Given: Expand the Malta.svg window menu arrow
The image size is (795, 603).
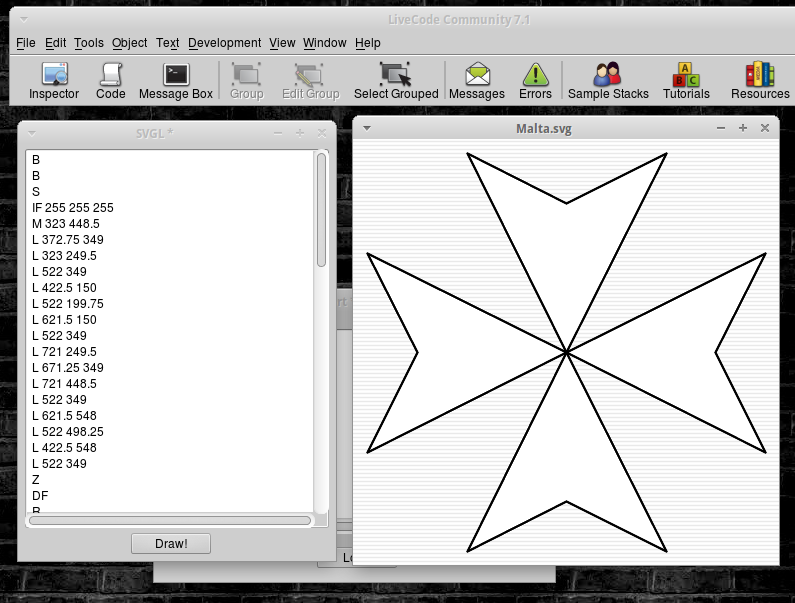Looking at the screenshot, I should click(367, 128).
